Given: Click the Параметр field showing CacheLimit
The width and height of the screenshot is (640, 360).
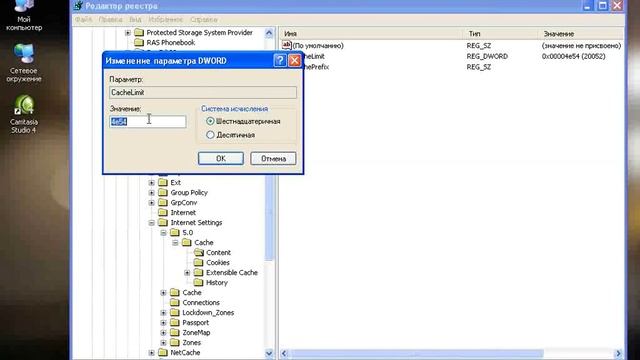Looking at the screenshot, I should (x=203, y=92).
